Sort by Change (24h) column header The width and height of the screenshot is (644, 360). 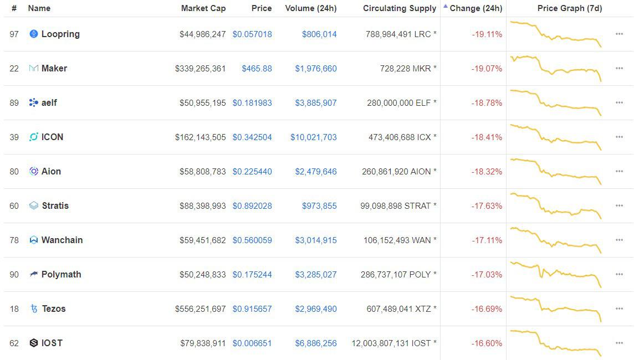tap(476, 8)
